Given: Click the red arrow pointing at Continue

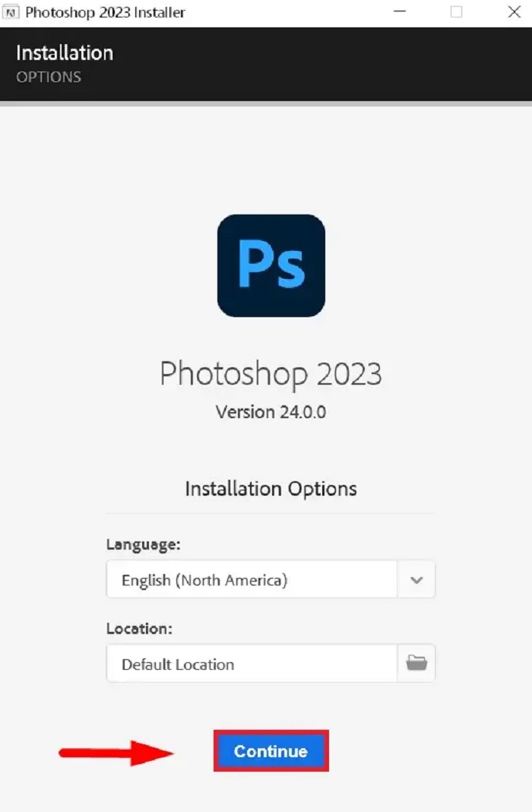Looking at the screenshot, I should 116,753.
